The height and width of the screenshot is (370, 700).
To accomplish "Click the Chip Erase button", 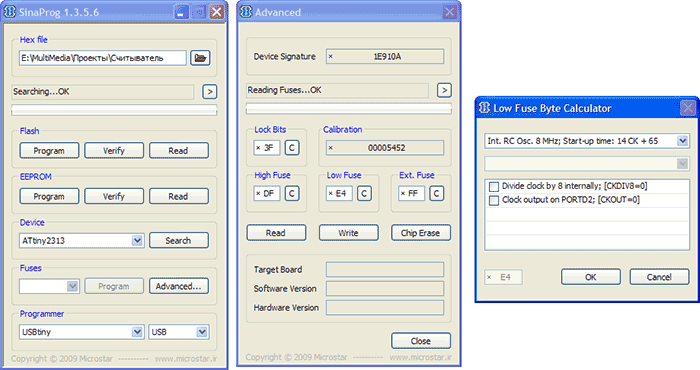I will 421,233.
